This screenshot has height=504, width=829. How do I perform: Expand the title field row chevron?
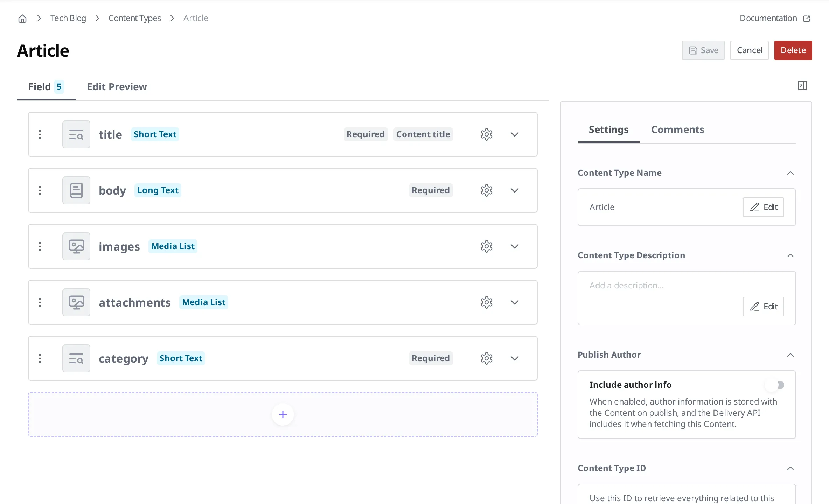[x=515, y=134]
